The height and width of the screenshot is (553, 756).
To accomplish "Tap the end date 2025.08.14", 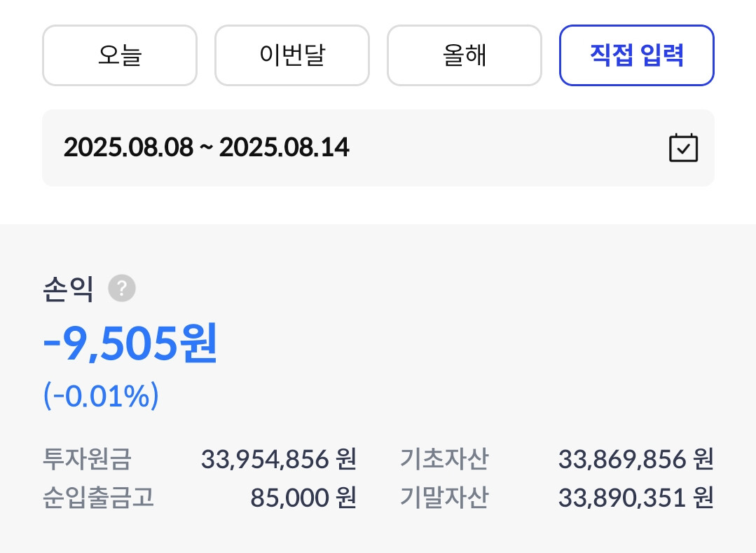I will coord(284,148).
